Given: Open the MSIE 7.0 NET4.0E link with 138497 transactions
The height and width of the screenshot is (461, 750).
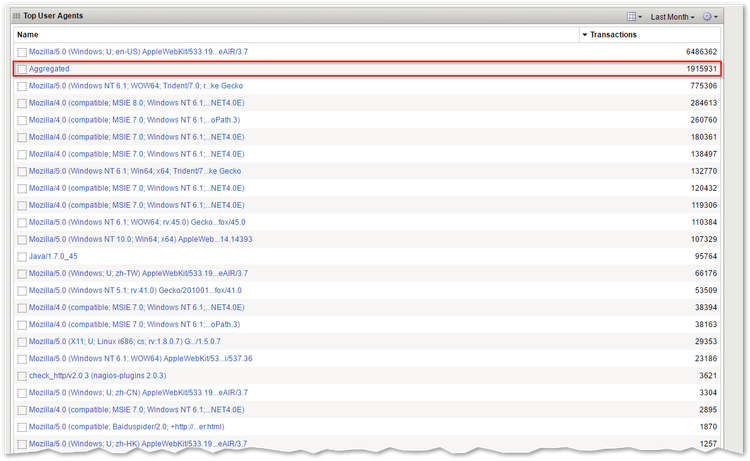Looking at the screenshot, I should coord(136,154).
